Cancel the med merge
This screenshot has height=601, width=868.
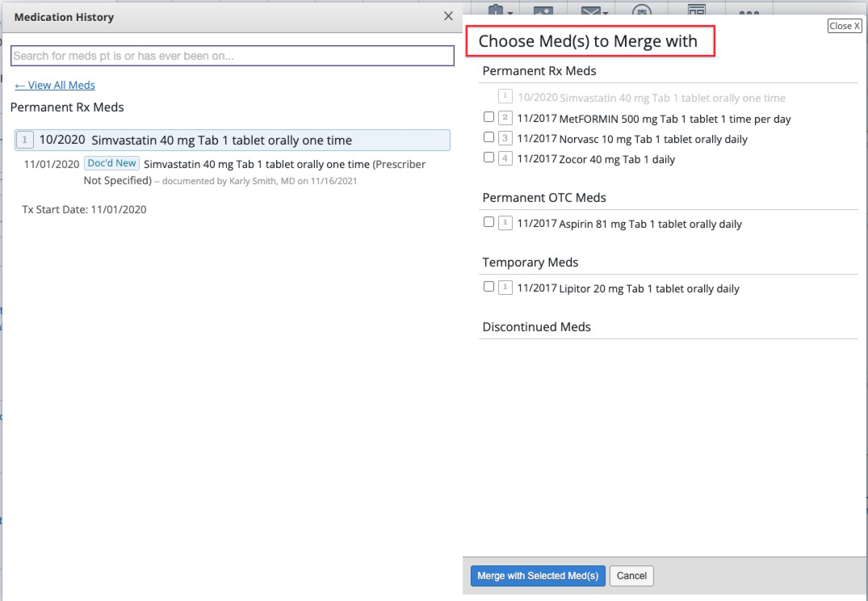[631, 575]
